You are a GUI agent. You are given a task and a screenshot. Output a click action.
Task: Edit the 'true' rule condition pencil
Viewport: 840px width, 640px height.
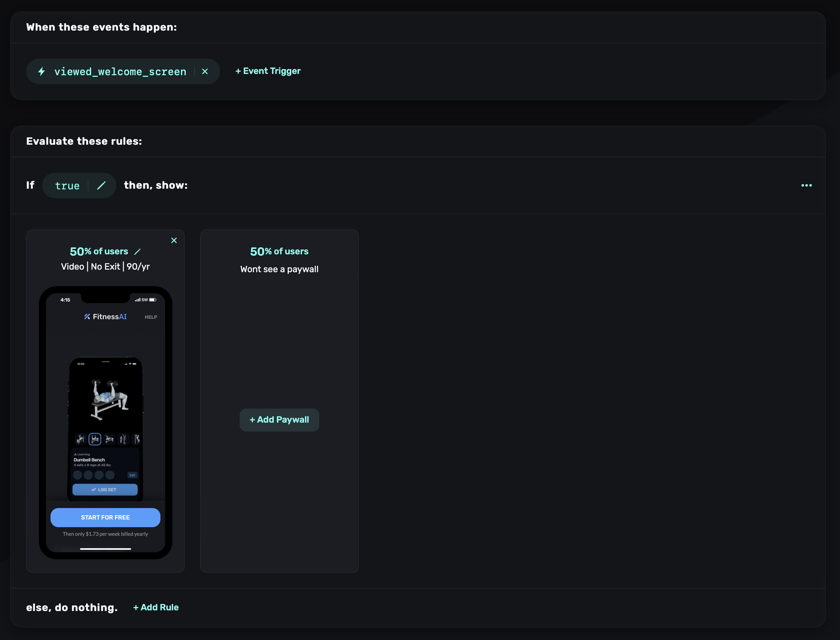pos(101,185)
